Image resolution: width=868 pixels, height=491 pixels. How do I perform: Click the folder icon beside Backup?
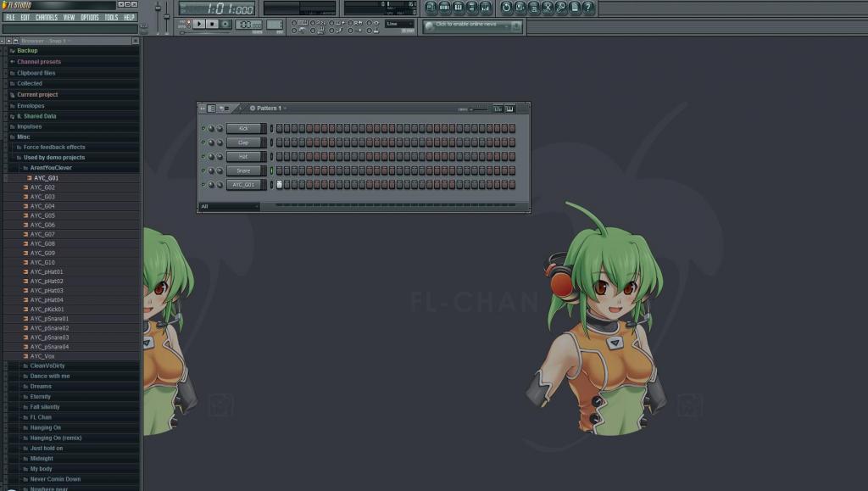12,51
